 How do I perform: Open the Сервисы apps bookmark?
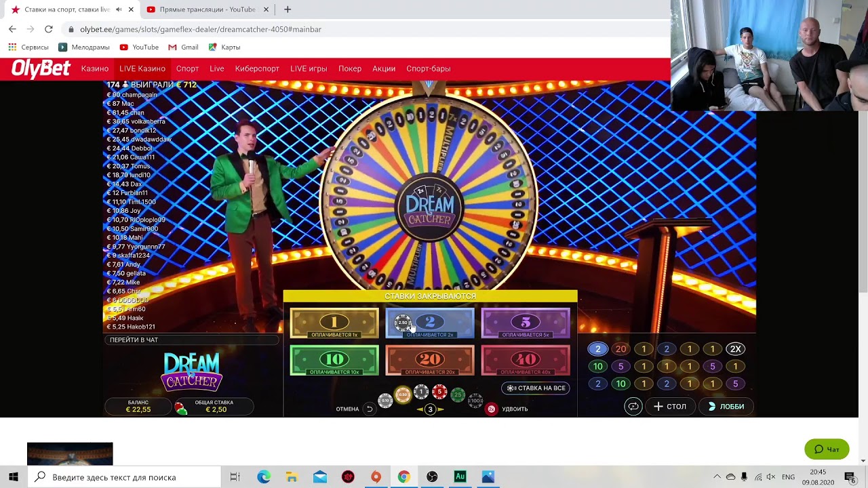click(x=28, y=47)
